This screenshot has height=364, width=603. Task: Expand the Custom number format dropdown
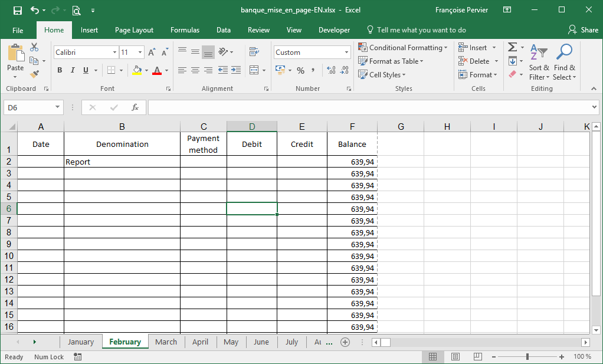pos(346,53)
